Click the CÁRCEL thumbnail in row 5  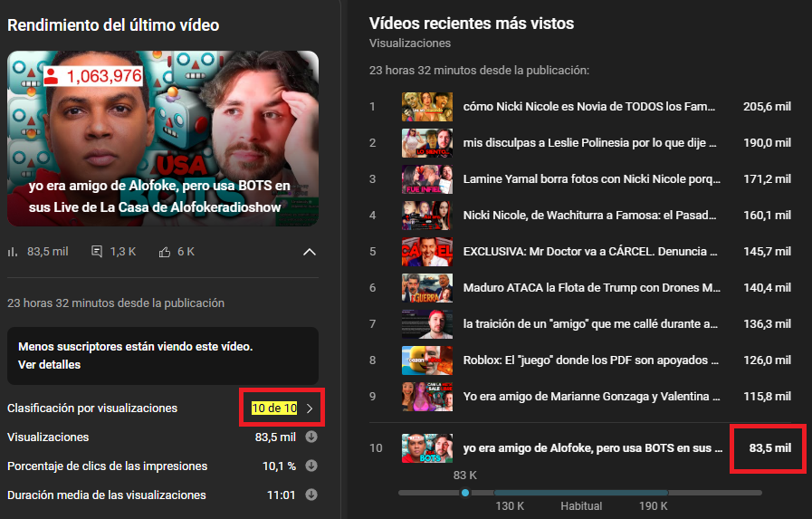[427, 252]
